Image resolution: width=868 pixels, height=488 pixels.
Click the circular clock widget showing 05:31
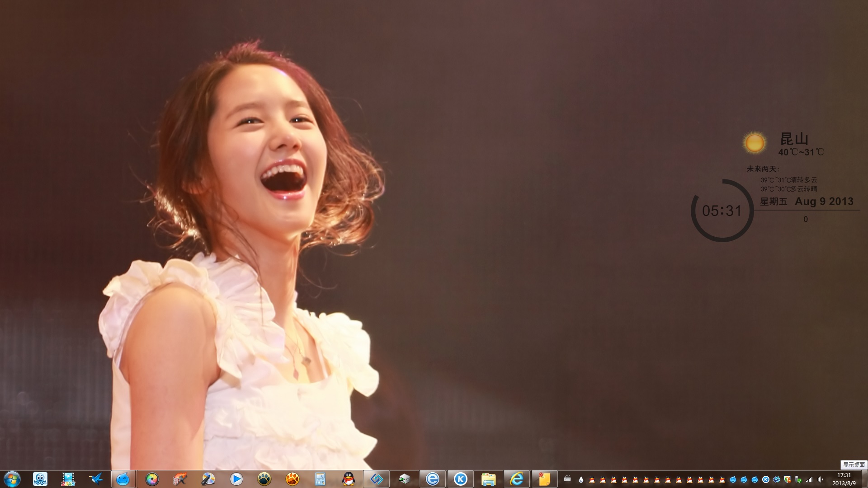pos(722,211)
